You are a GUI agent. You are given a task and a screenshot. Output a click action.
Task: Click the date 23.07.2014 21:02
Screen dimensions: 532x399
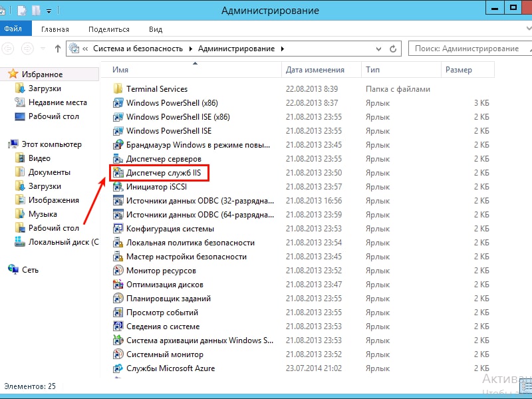(313, 368)
